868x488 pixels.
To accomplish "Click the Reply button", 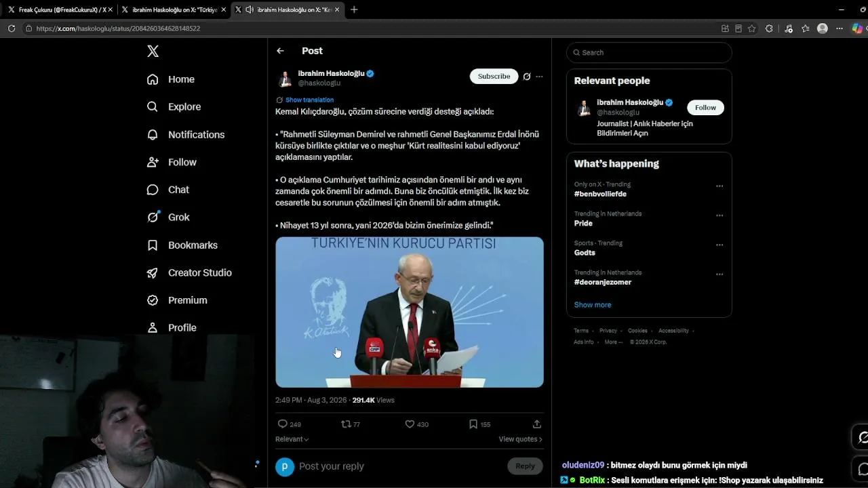I will click(x=525, y=466).
